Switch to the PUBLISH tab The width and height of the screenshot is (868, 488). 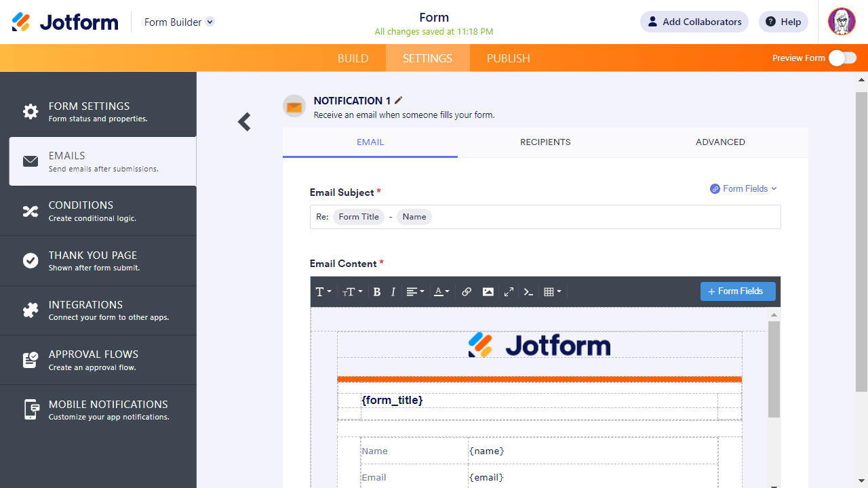coord(509,58)
